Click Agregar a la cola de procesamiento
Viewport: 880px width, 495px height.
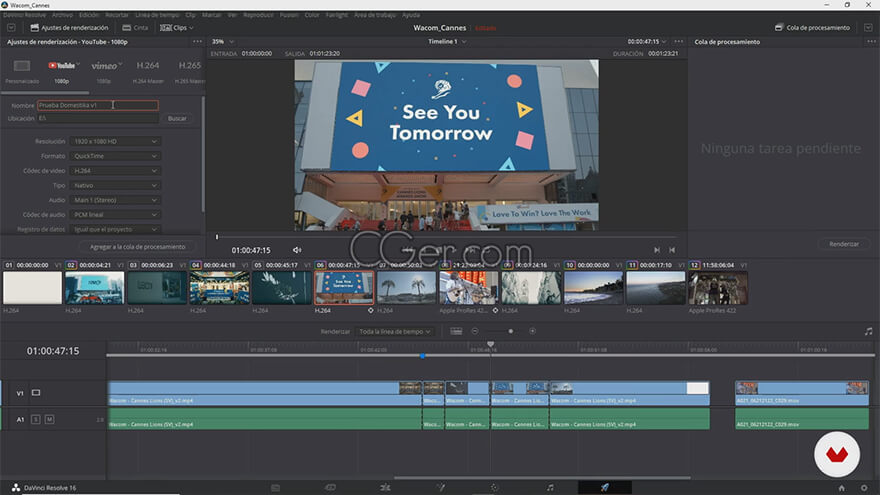[x=138, y=247]
